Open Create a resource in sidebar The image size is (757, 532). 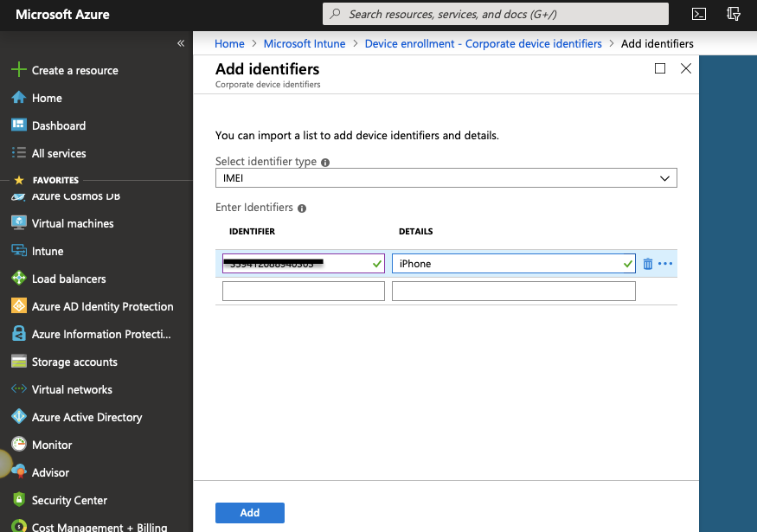[74, 70]
